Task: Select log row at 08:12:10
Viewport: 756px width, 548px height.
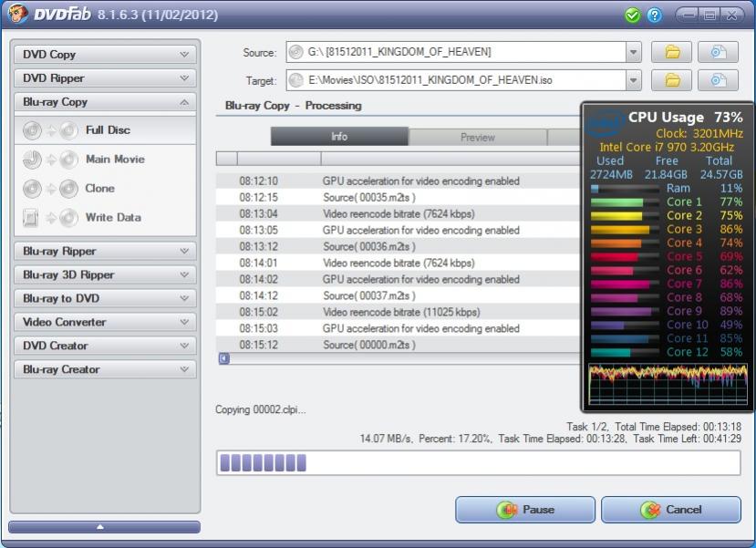Action: click(399, 181)
